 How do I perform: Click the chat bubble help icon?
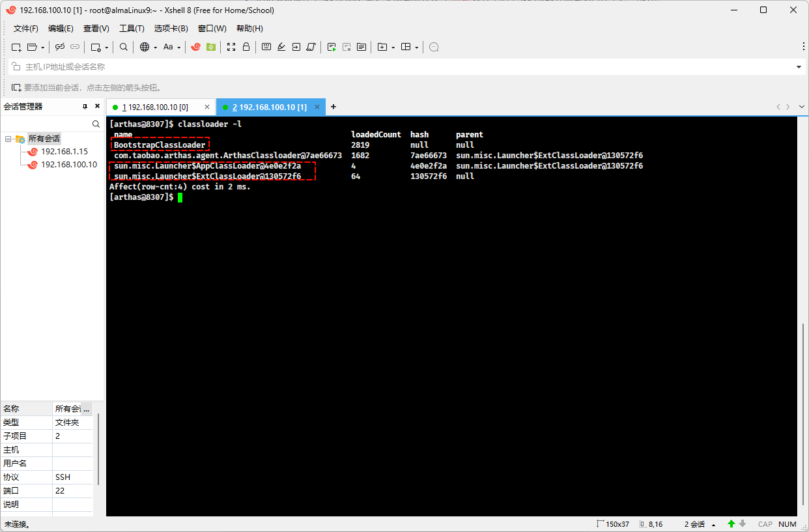pos(434,47)
